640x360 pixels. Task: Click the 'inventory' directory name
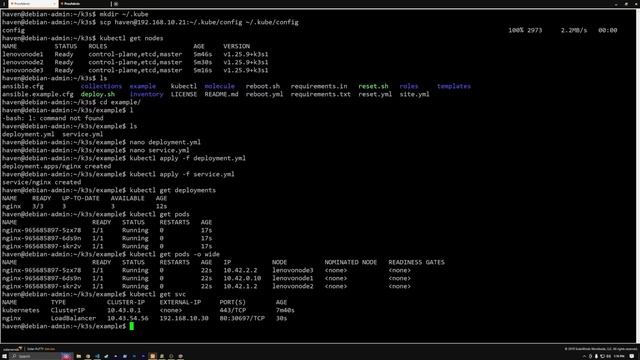pos(146,94)
